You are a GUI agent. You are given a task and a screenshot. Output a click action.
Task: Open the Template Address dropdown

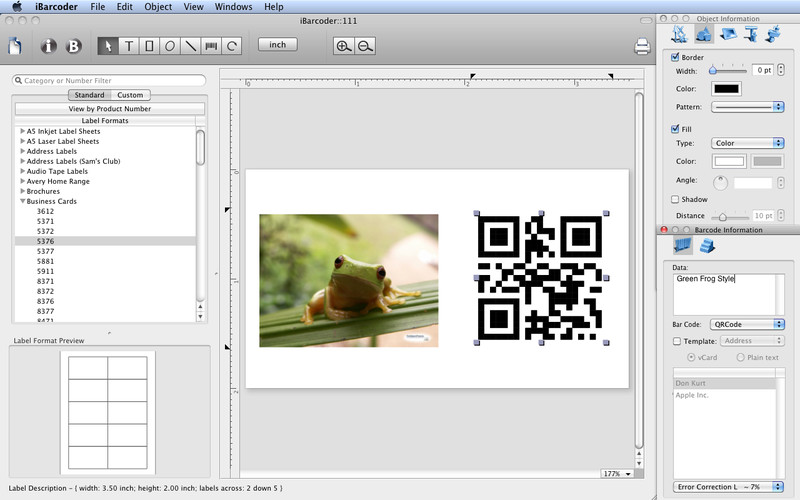pos(752,340)
